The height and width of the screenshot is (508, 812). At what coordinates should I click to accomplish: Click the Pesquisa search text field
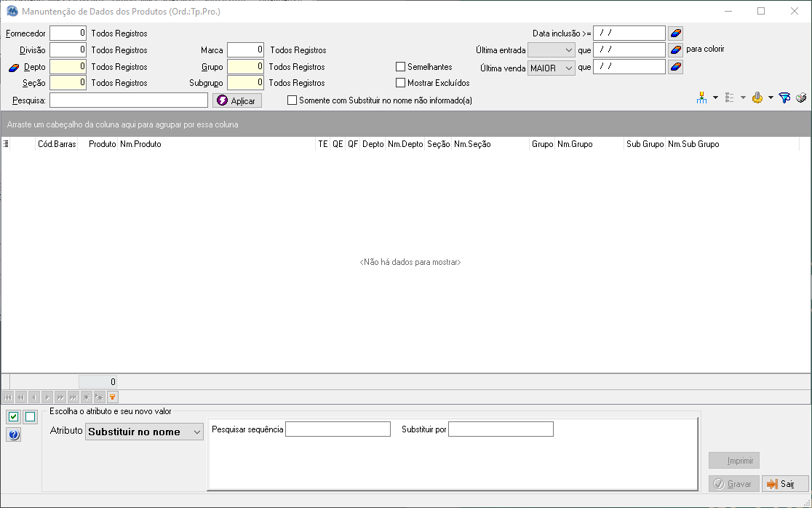click(129, 100)
